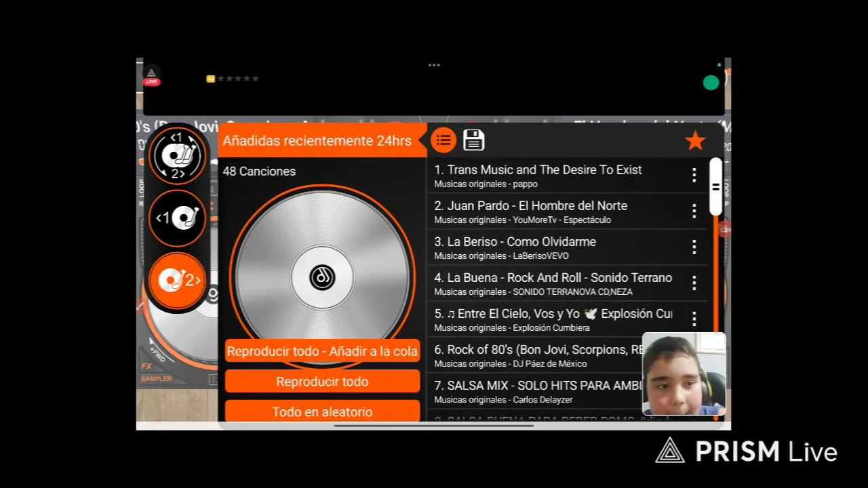Click the SAMPLER label on background deck
Viewport: 868px width, 488px height.
coord(157,379)
